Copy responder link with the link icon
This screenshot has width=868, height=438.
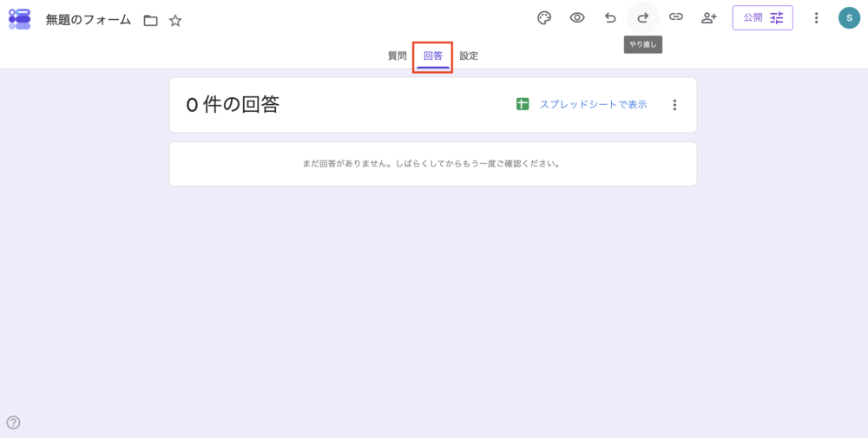pyautogui.click(x=676, y=17)
